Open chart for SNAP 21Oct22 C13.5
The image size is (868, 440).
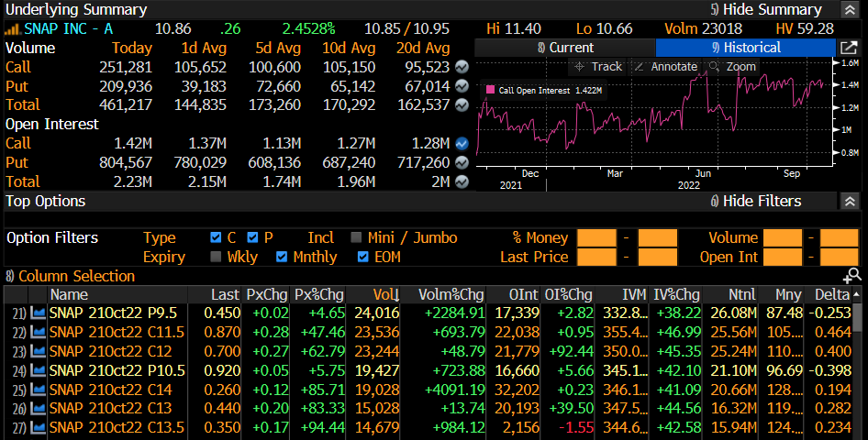[x=39, y=428]
